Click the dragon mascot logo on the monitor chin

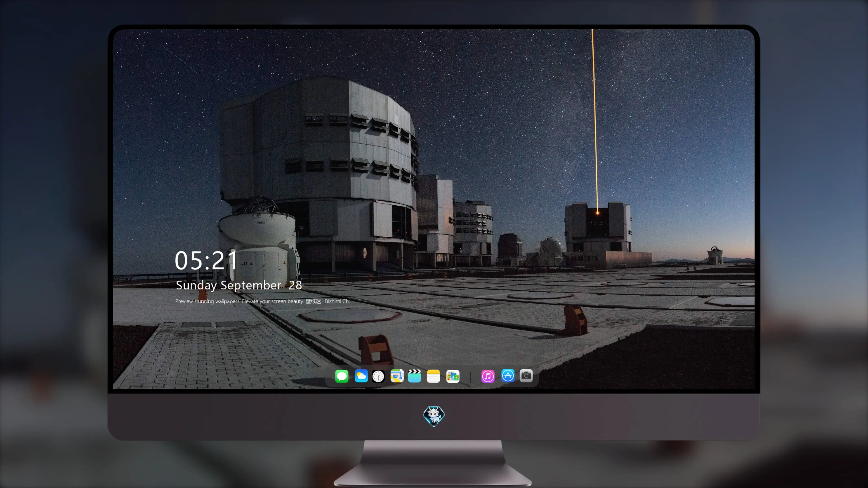[434, 416]
